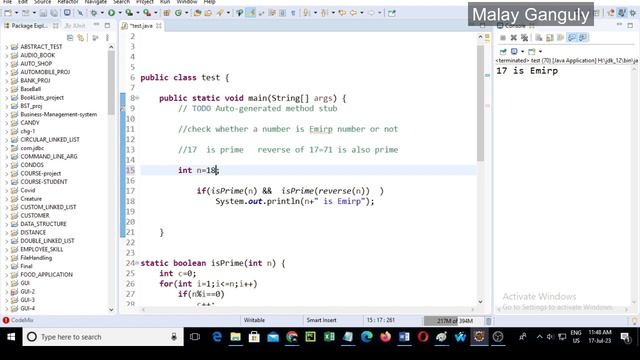Minimize the Package Explorer panel

click(96, 25)
